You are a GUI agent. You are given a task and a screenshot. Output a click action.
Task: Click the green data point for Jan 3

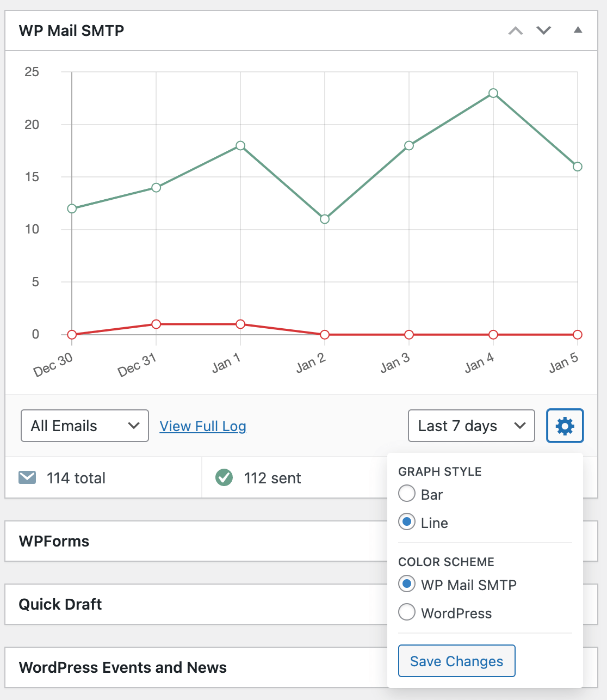(x=409, y=145)
